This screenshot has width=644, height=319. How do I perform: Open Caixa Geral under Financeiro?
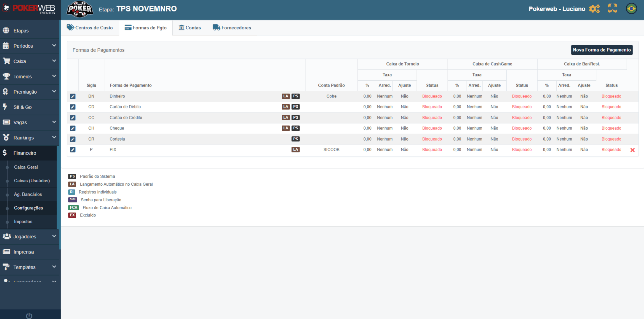(26, 167)
